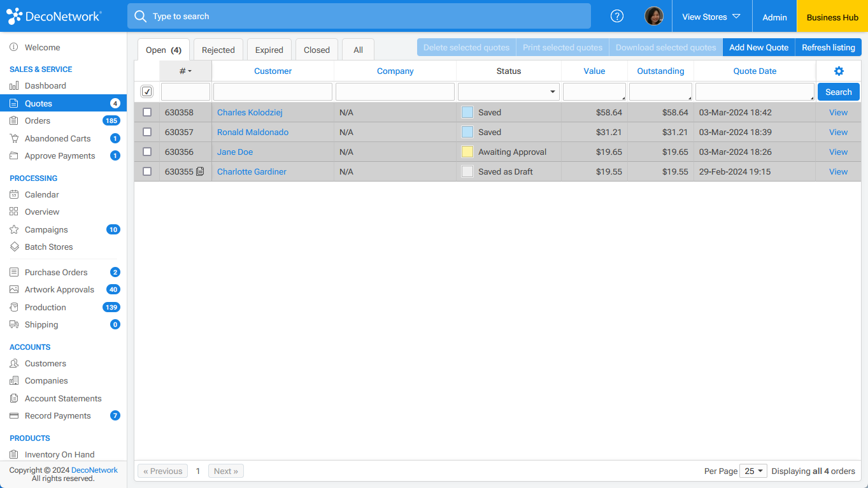The width and height of the screenshot is (868, 488).
Task: Switch to the Rejected tab
Action: tap(218, 50)
